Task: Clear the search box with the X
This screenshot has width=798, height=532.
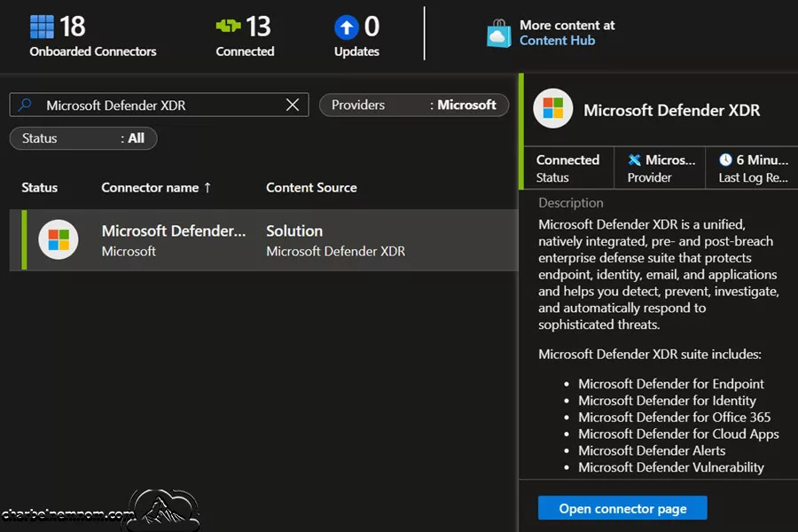Action: coord(293,105)
